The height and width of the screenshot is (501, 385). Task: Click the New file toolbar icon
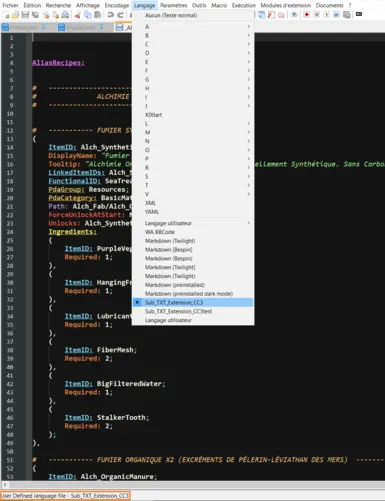7,15
